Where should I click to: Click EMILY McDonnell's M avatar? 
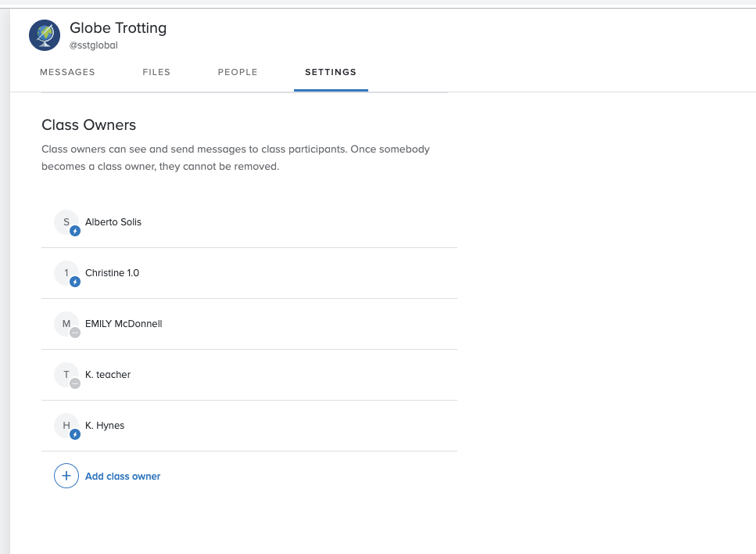(66, 324)
